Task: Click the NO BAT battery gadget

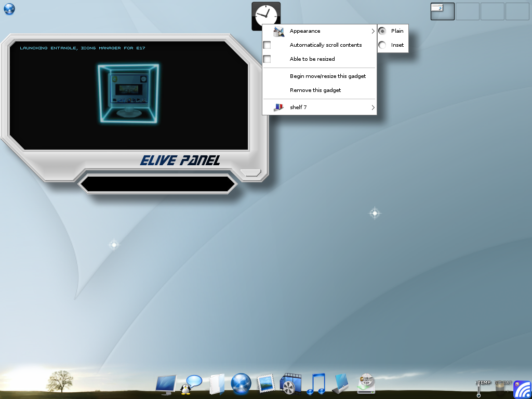Action: [503, 387]
